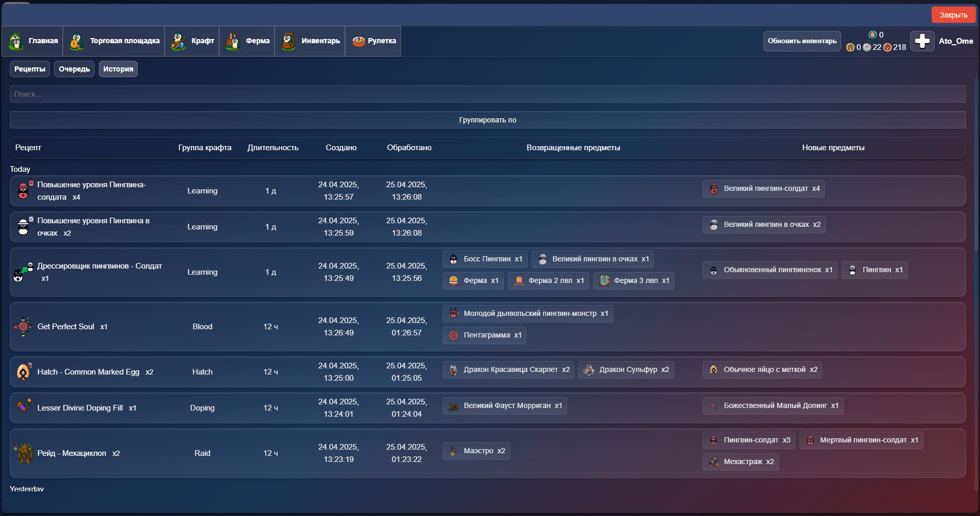Go to the Торговая площадка tab

point(114,41)
